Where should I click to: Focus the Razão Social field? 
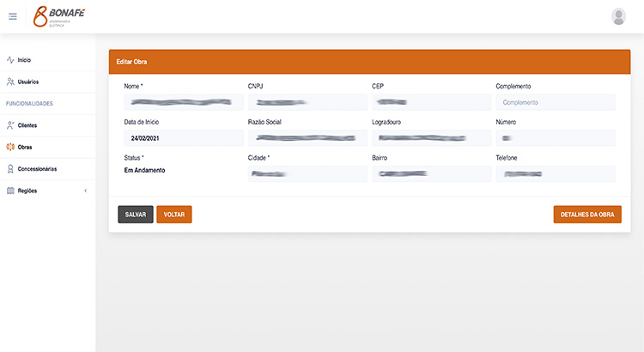click(307, 138)
